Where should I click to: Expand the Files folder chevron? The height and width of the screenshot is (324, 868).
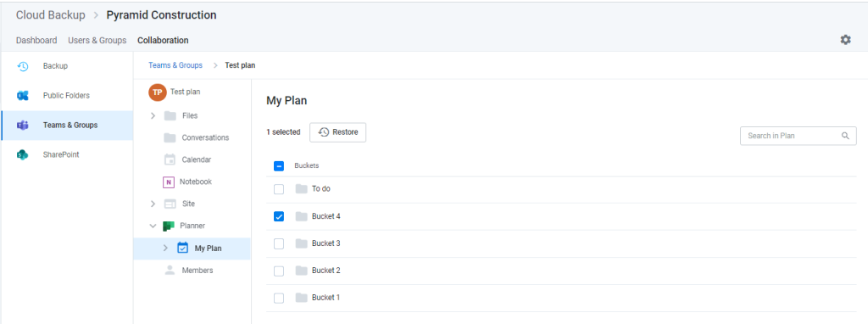pos(153,115)
